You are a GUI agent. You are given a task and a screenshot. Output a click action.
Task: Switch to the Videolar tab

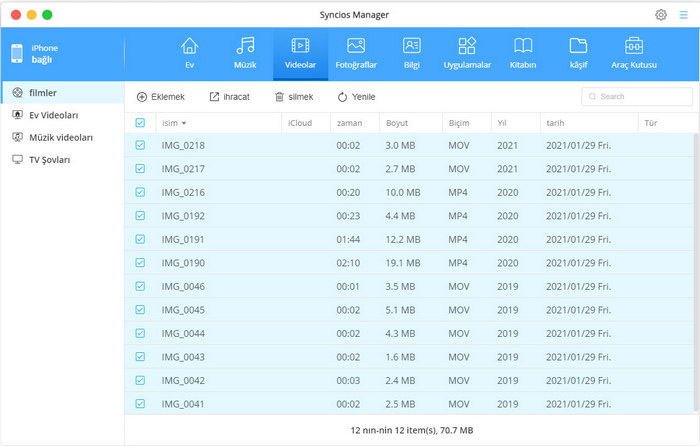[x=300, y=53]
